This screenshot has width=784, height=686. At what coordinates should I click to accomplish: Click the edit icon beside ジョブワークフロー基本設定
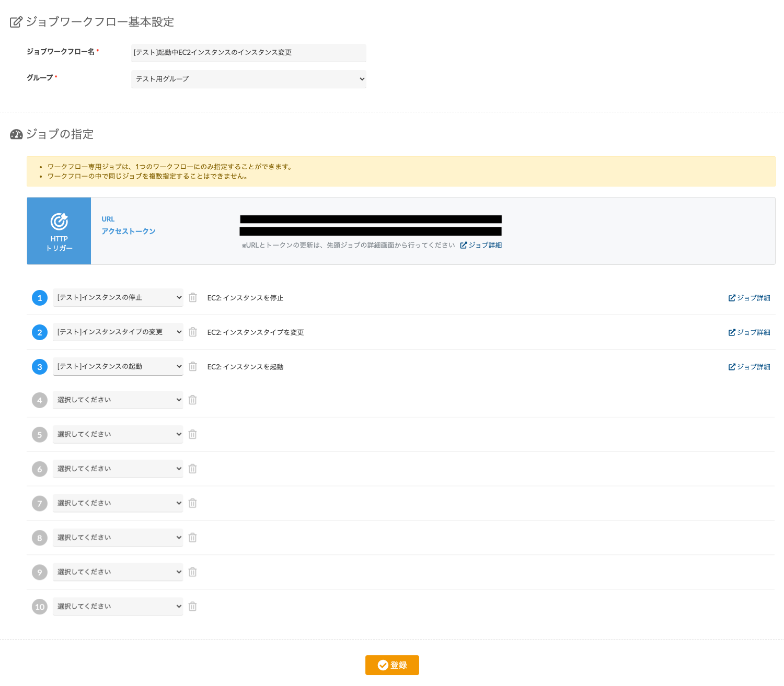(x=16, y=22)
